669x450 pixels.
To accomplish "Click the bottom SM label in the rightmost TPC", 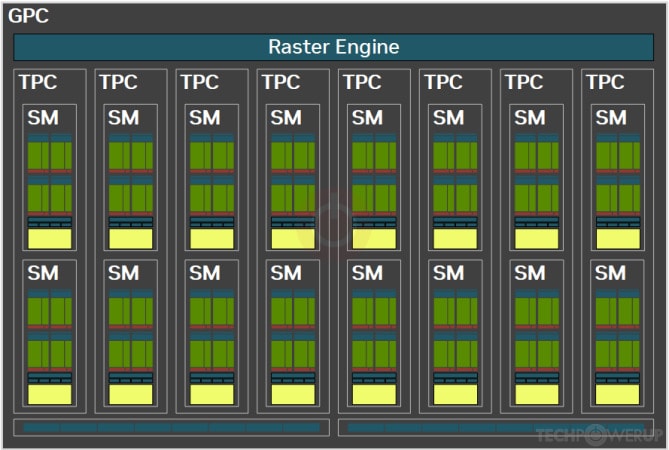I will tap(611, 273).
